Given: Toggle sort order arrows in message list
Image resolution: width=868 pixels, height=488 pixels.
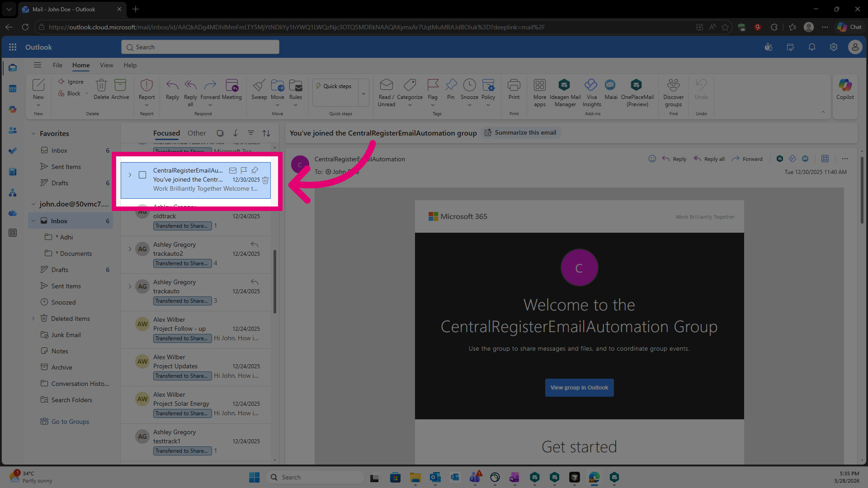Looking at the screenshot, I should (x=266, y=133).
